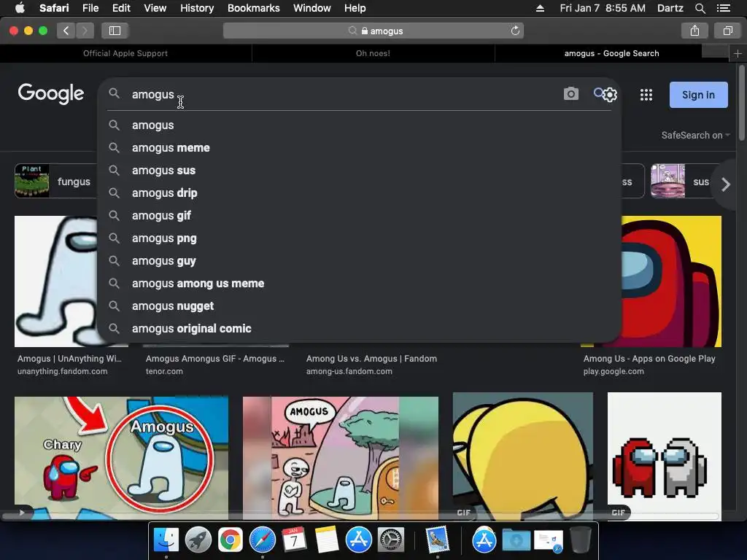Switch to the Oh noes! tab

373,53
